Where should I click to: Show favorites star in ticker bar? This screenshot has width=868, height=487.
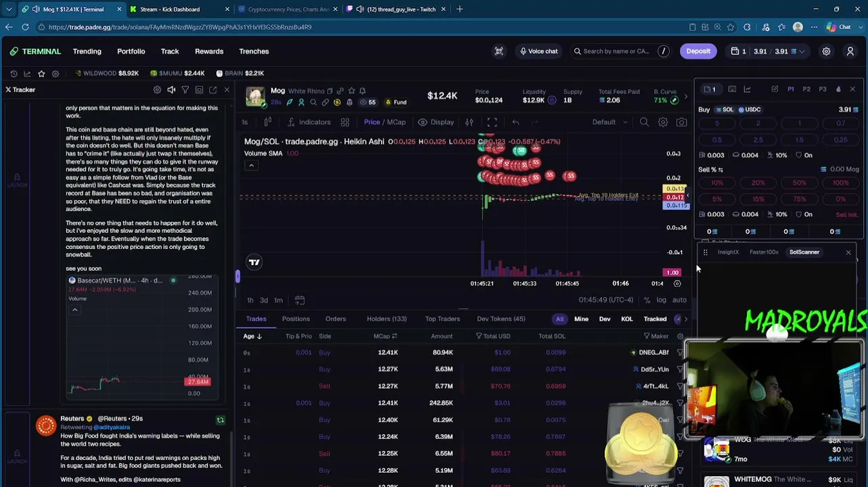[41, 73]
